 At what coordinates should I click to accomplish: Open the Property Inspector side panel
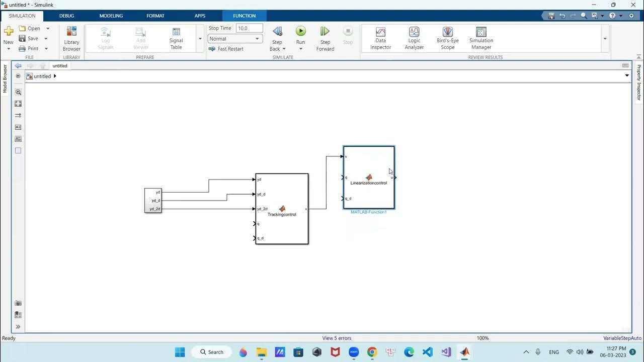pos(639,82)
